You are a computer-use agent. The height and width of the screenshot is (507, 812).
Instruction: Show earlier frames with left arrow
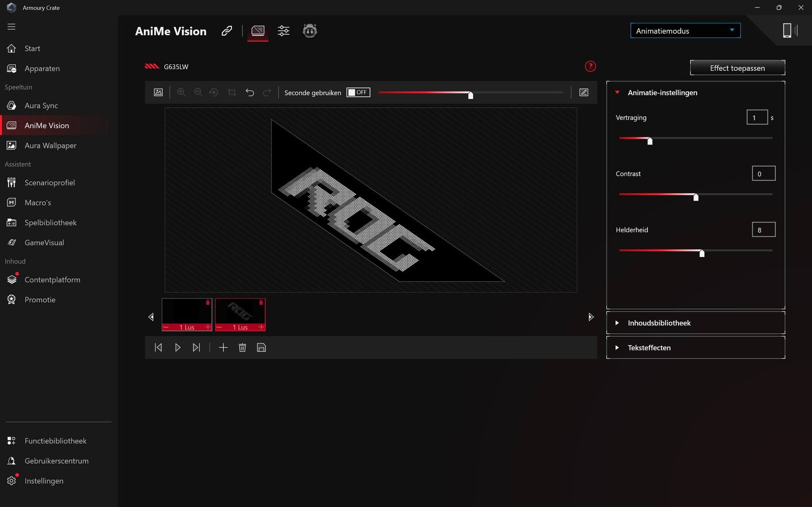pyautogui.click(x=151, y=317)
